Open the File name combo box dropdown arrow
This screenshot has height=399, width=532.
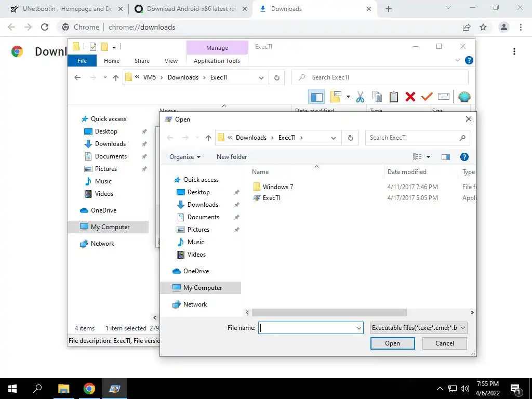(358, 328)
